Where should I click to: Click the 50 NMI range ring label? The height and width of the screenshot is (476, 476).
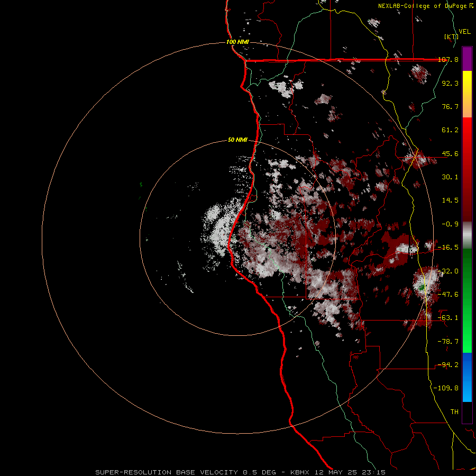pyautogui.click(x=237, y=140)
